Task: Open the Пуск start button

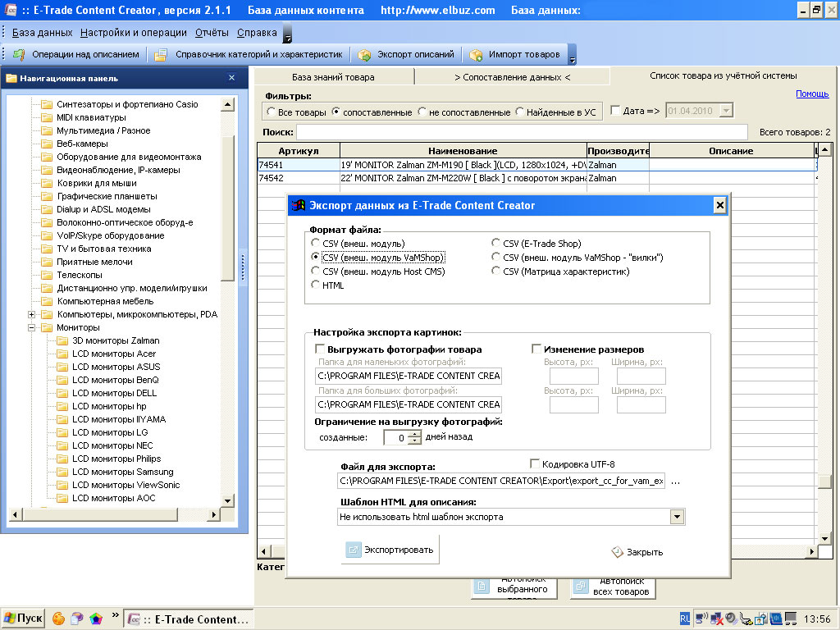Action: coord(23,619)
